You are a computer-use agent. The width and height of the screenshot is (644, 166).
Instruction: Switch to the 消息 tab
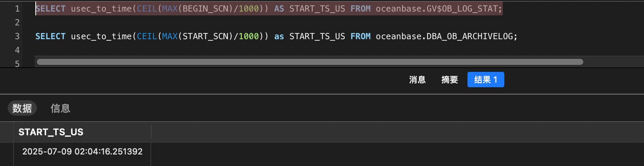(x=417, y=80)
